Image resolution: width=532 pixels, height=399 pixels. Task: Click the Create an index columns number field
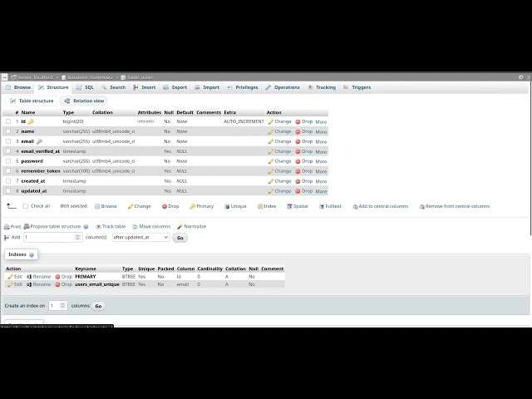[57, 306]
